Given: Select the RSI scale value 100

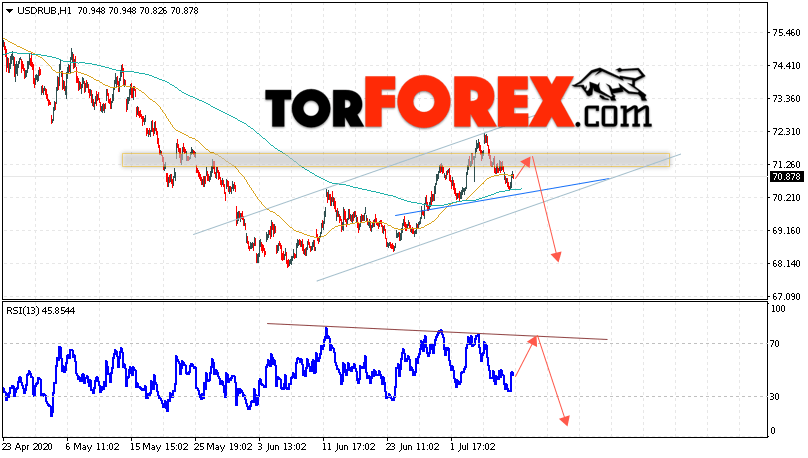Looking at the screenshot, I should 778,309.
